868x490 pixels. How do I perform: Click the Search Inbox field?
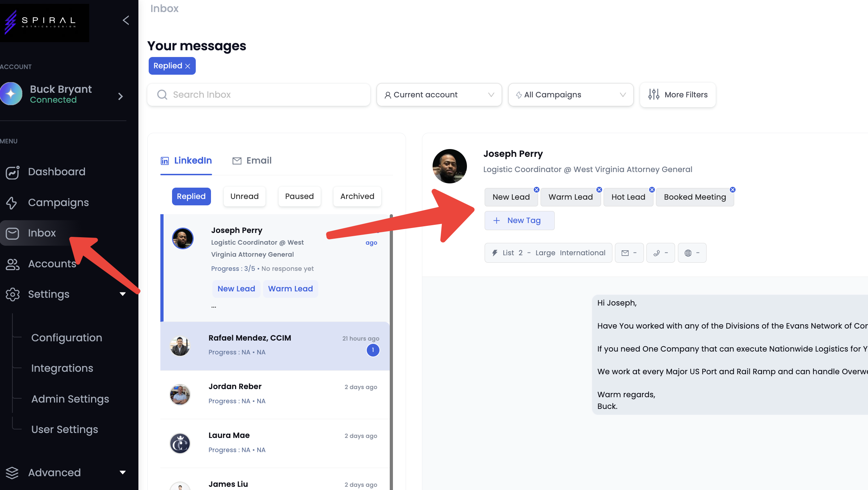pos(258,95)
